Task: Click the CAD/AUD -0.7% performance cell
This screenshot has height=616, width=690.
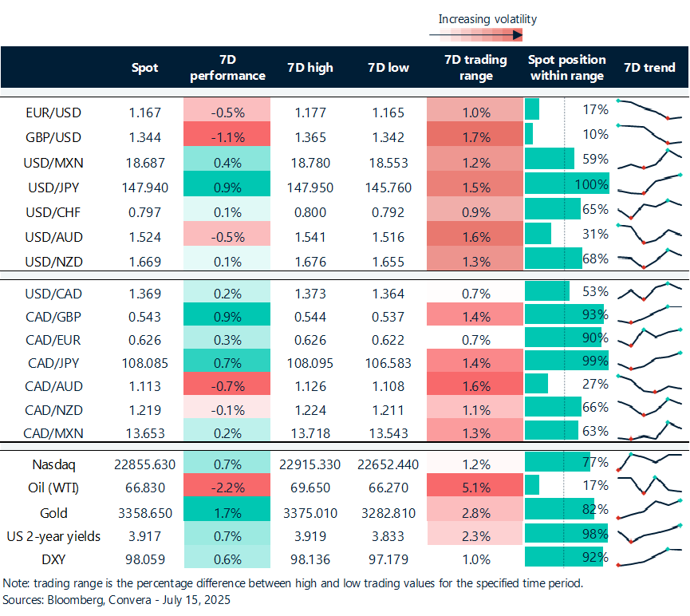Action: [227, 384]
